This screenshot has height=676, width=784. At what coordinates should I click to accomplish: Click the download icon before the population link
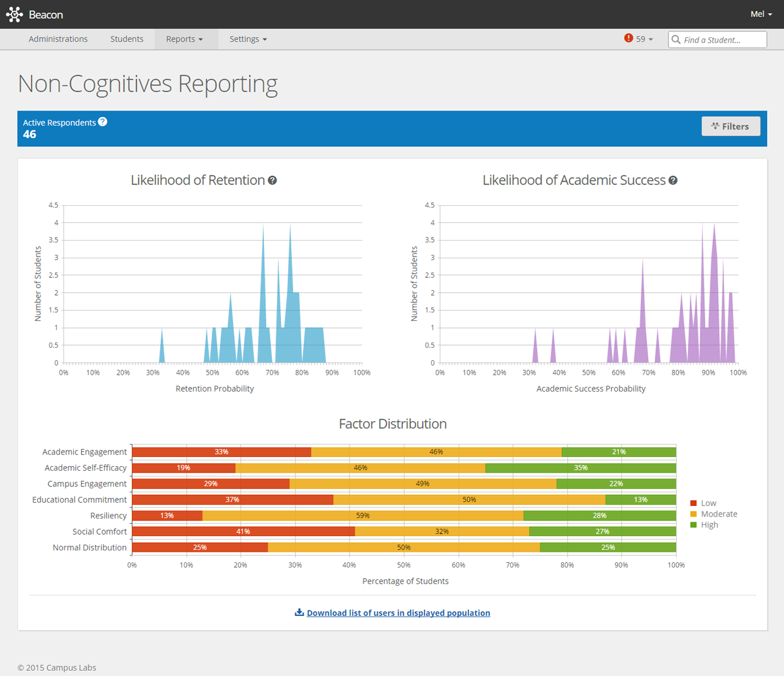[x=299, y=613]
